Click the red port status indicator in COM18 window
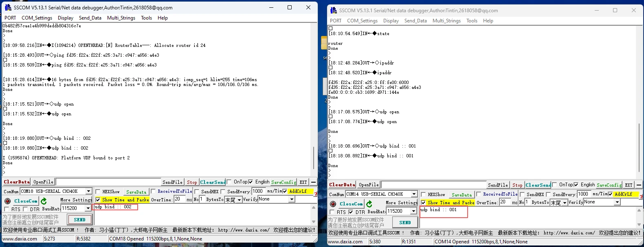The width and height of the screenshot is (644, 247). 7,201
